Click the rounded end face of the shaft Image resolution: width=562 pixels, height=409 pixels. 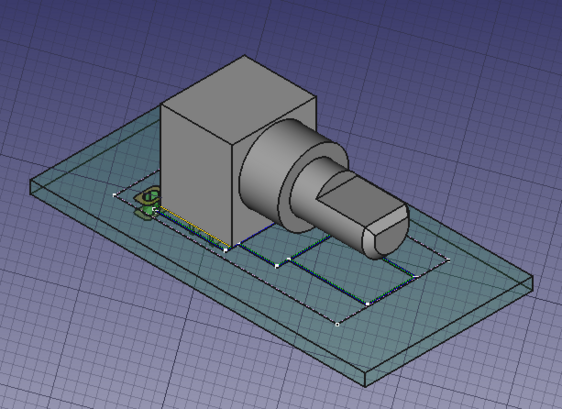click(x=391, y=235)
